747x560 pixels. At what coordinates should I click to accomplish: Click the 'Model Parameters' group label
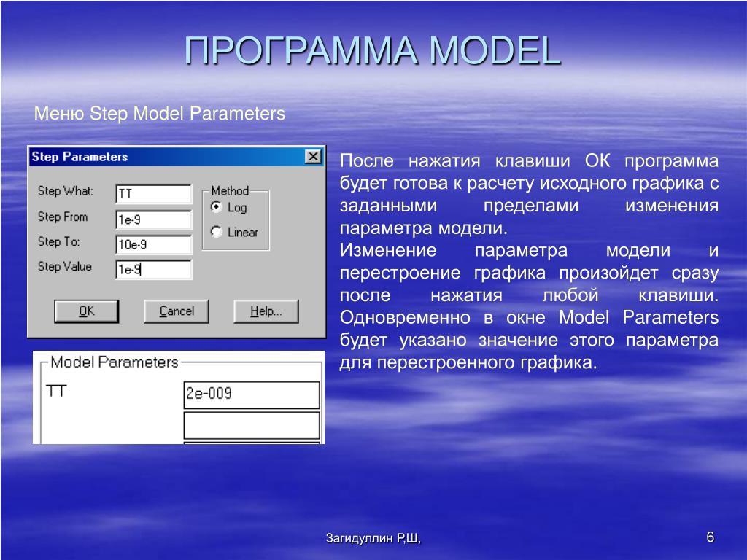click(x=115, y=362)
